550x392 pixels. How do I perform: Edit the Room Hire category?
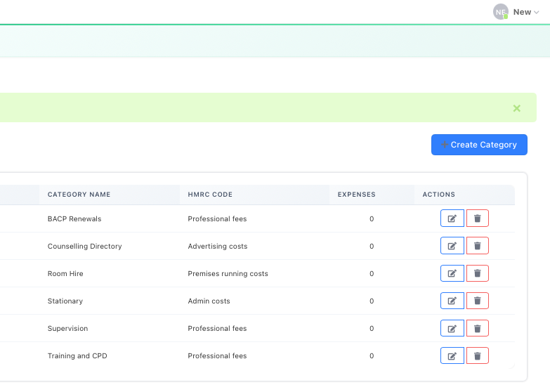(452, 273)
